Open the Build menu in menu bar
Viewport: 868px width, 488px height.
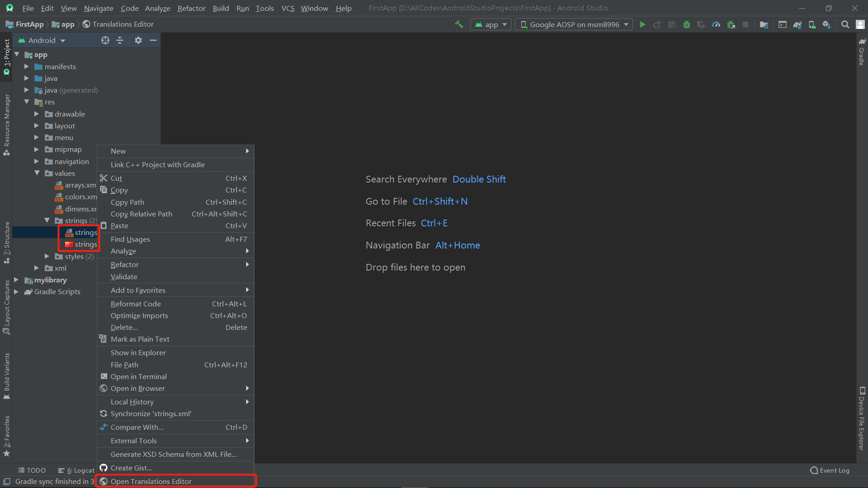pos(221,8)
